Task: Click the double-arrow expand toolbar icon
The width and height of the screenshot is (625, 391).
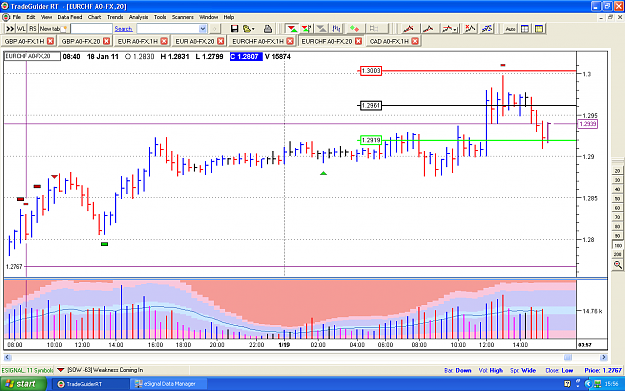Action: point(10,29)
